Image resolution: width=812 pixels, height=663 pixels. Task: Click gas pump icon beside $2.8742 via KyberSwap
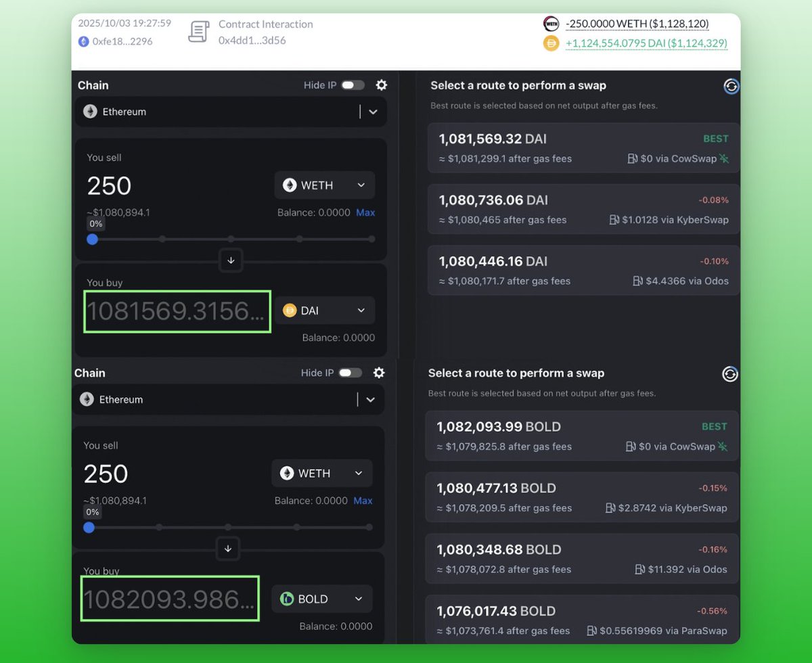pyautogui.click(x=610, y=508)
